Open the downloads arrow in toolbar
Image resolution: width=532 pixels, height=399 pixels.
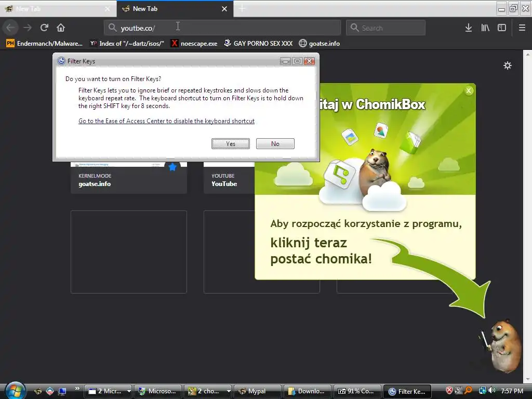coord(468,28)
